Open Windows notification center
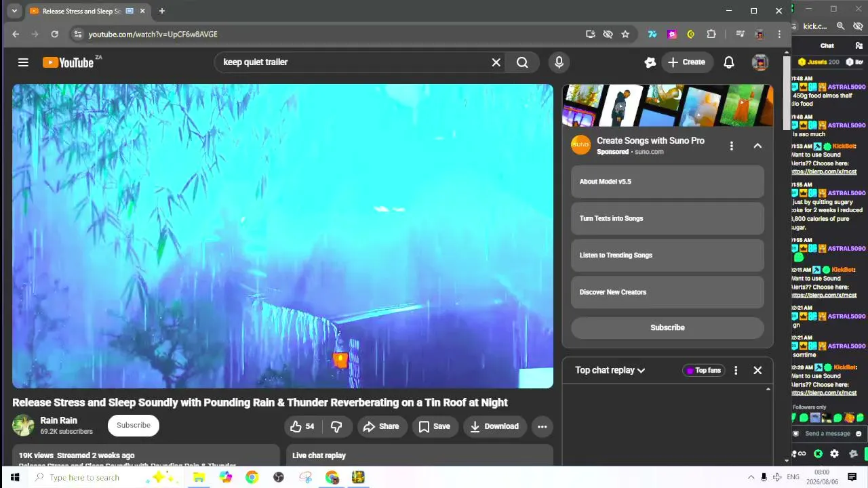 852,477
